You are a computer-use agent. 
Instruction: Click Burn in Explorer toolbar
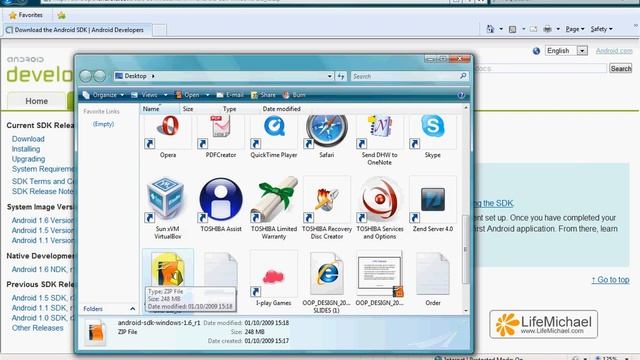coord(294,95)
